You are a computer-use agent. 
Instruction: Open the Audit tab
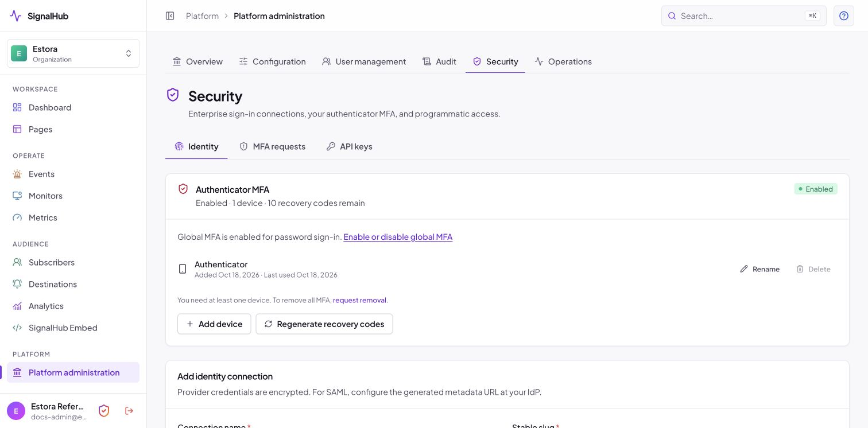click(x=439, y=61)
